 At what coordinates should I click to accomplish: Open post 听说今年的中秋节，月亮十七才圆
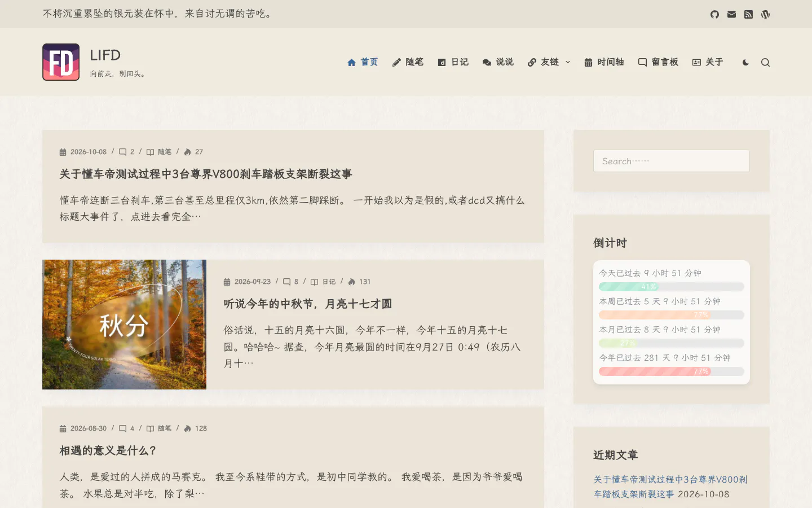point(308,304)
